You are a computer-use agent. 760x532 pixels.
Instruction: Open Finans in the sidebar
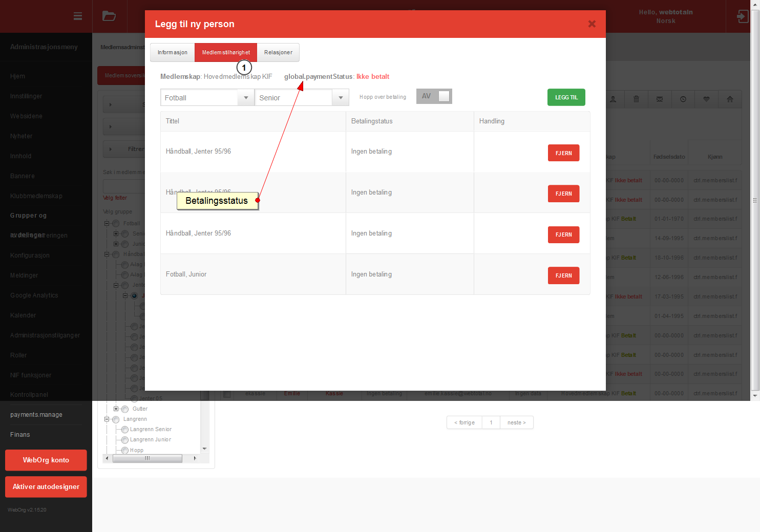[x=20, y=435]
